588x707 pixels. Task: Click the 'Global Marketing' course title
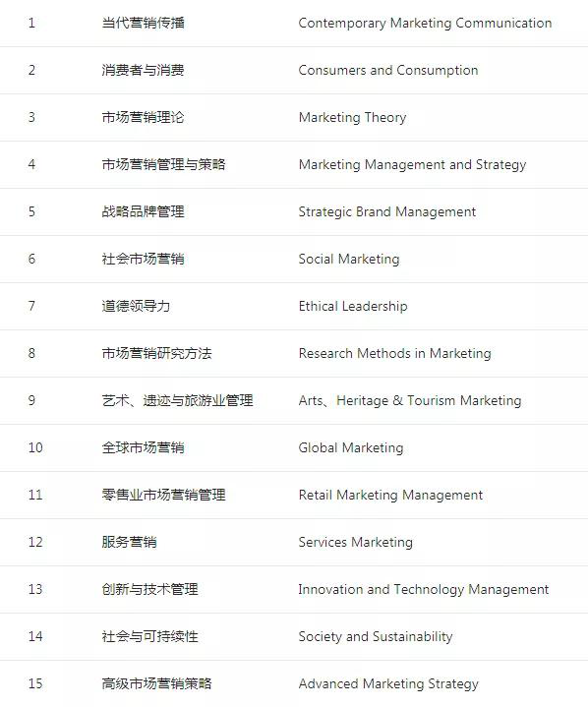point(350,448)
